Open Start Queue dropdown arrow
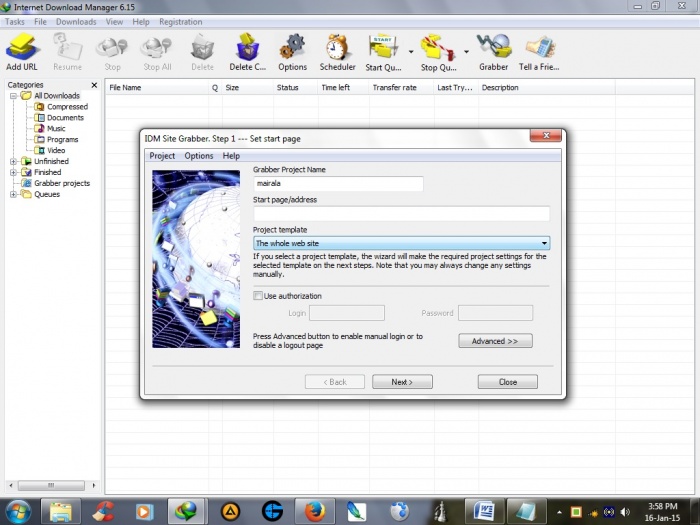The width and height of the screenshot is (700, 525). [411, 52]
